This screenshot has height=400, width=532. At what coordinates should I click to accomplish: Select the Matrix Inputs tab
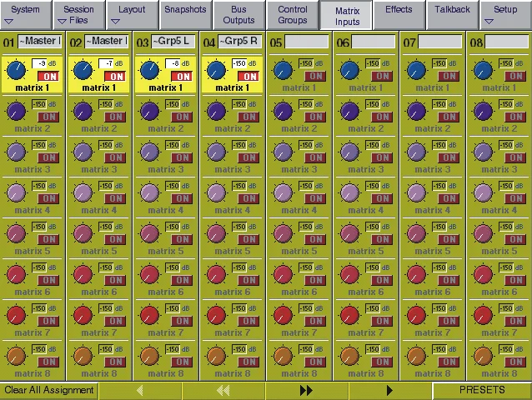[x=346, y=16]
